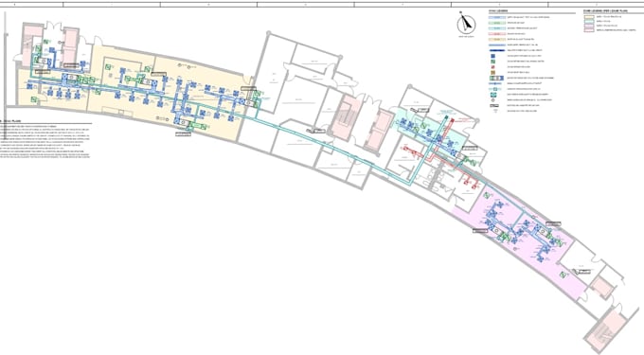Select the yellow swatch in the zone legend
This screenshot has height=355, width=644.
[589, 17]
